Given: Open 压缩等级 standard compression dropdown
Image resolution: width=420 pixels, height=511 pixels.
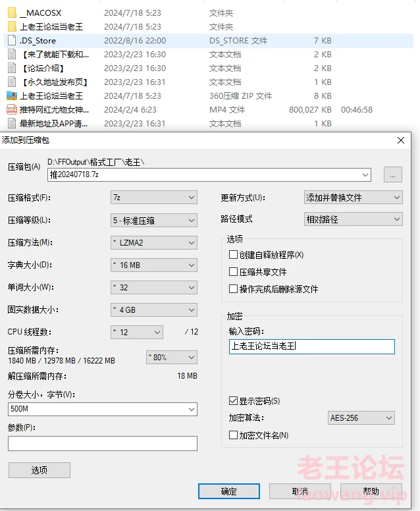Looking at the screenshot, I should pos(154,221).
